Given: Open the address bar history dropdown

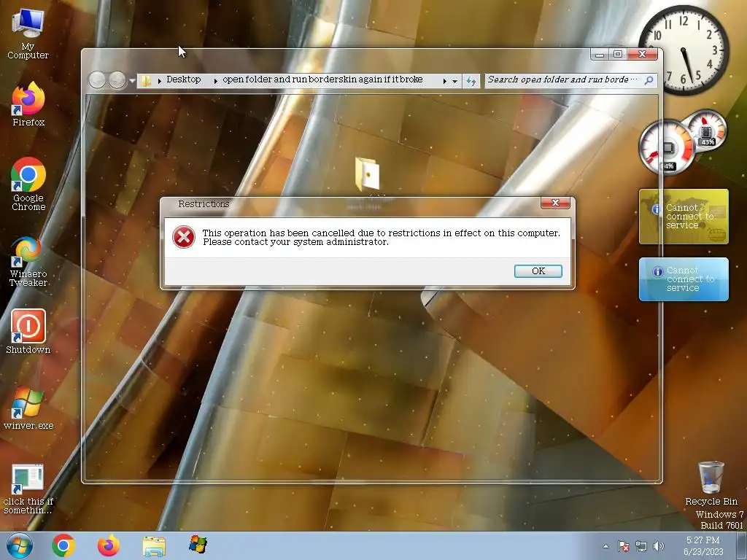Looking at the screenshot, I should [x=455, y=81].
